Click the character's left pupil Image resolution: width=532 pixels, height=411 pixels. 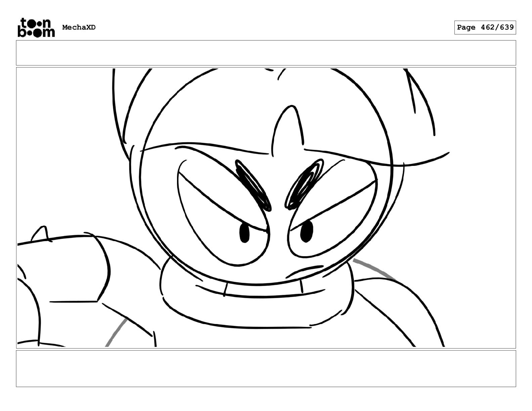pos(245,233)
